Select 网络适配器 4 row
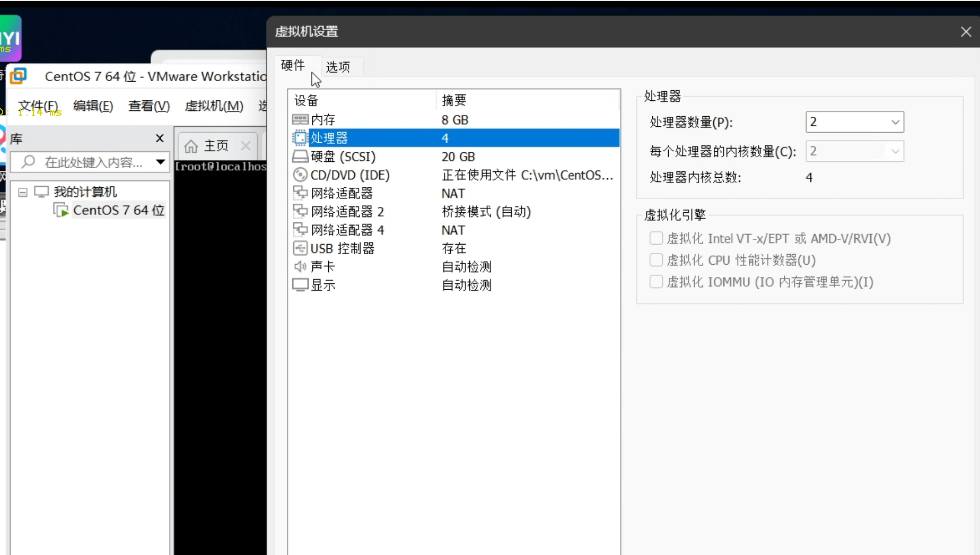 coord(454,230)
